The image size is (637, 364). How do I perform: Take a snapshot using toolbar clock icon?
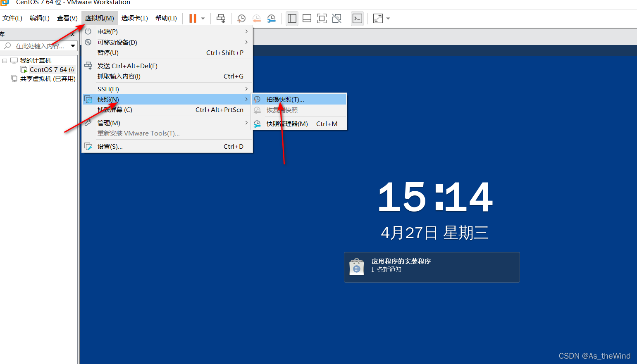241,18
